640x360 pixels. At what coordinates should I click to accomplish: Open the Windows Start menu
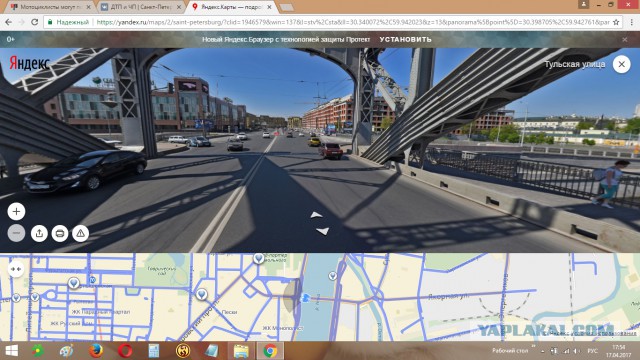(x=11, y=351)
